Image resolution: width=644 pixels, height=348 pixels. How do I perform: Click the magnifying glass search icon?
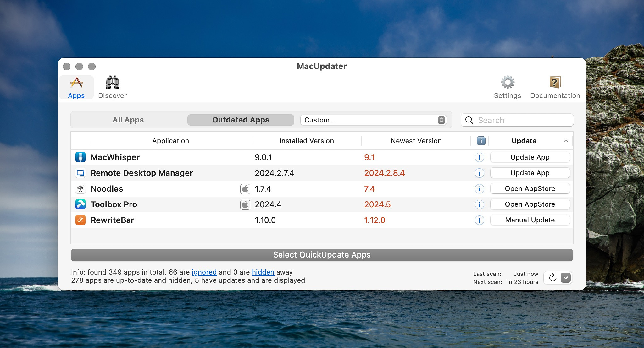click(x=469, y=120)
